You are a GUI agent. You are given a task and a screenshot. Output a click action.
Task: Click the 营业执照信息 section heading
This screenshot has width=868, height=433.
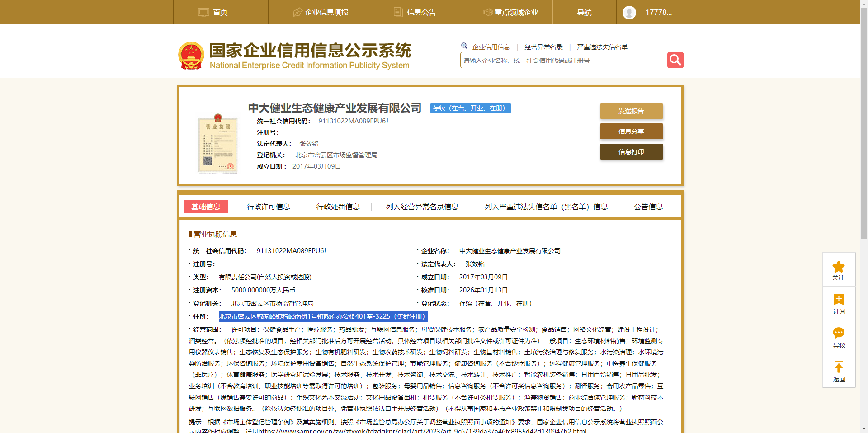pos(215,234)
